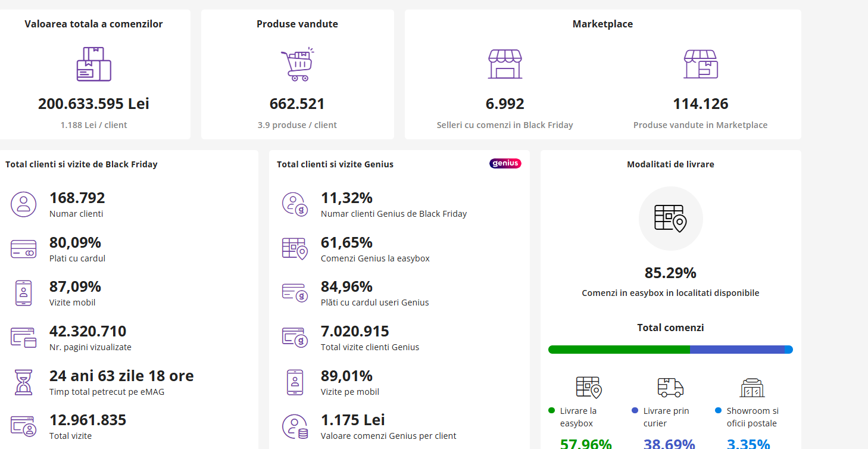Click the browser windows icon beside Nr. pagini vizualizate
868x449 pixels.
tap(24, 338)
